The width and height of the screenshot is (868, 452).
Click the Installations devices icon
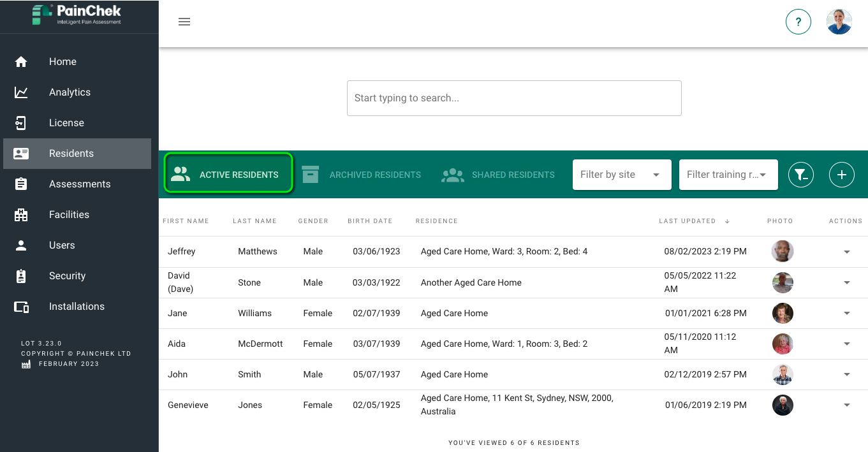click(21, 307)
